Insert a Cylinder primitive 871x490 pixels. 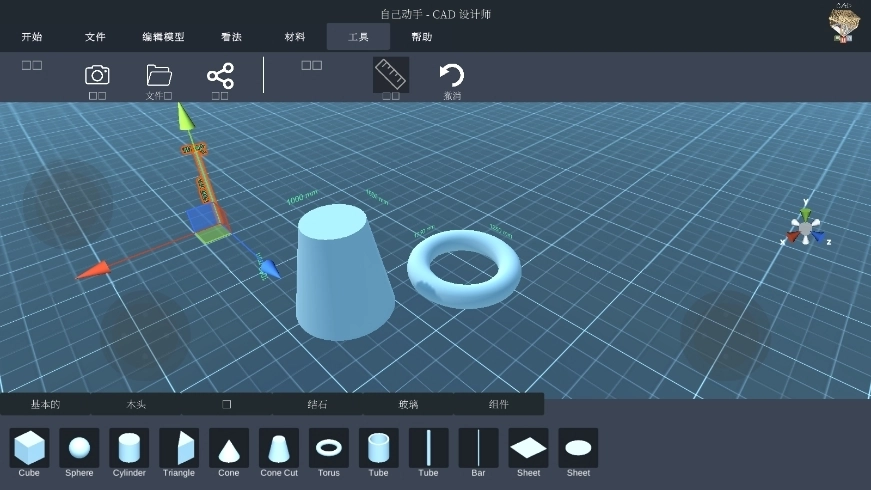[129, 448]
